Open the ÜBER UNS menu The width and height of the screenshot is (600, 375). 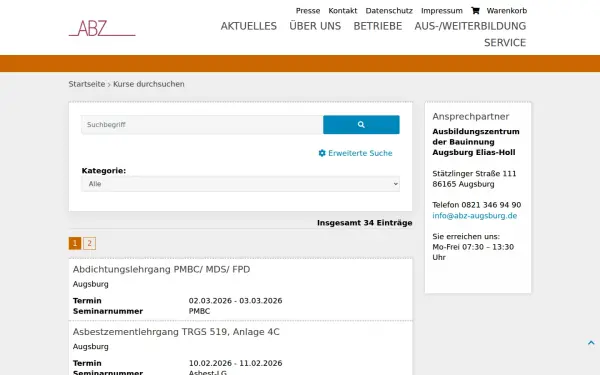coord(315,26)
